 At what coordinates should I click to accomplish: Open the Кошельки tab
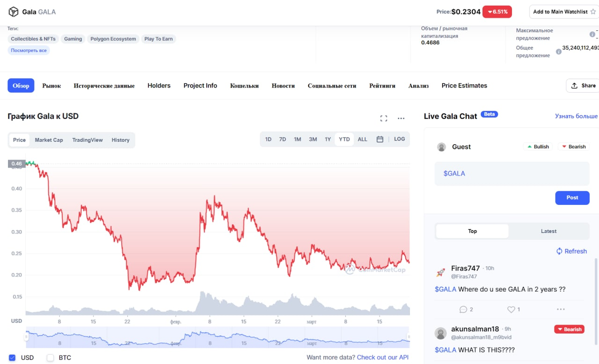245,86
